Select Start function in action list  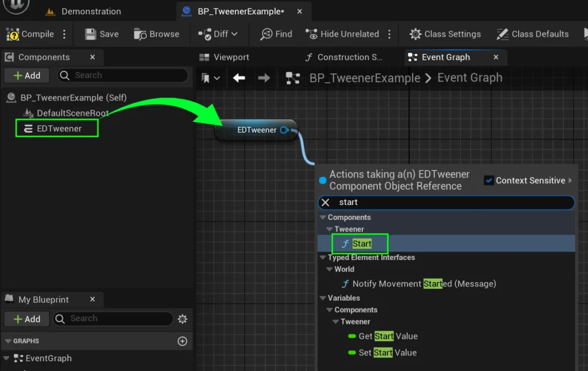(x=361, y=244)
